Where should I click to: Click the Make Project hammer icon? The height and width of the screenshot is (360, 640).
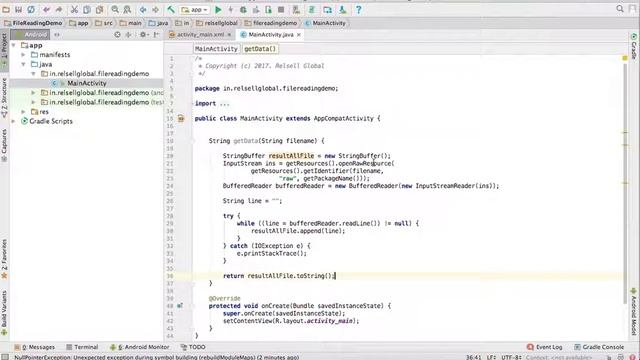(171, 9)
